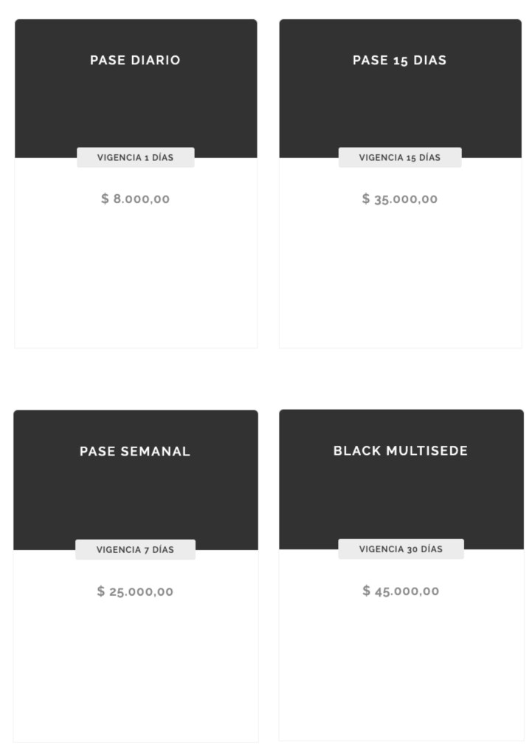Image resolution: width=532 pixels, height=756 pixels.
Task: Click dark header below PASE 15 DIAS title
Action: coord(399,107)
